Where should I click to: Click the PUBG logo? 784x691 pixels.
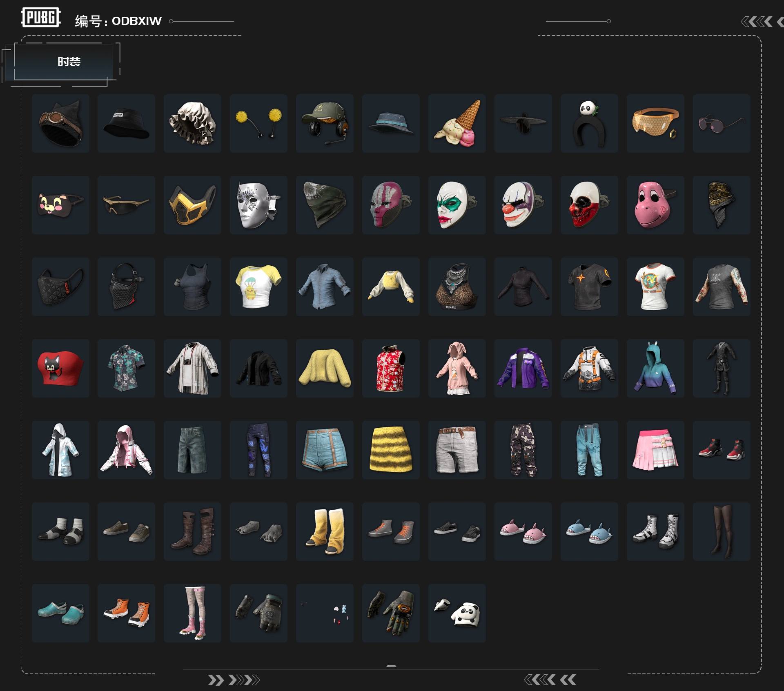point(40,18)
